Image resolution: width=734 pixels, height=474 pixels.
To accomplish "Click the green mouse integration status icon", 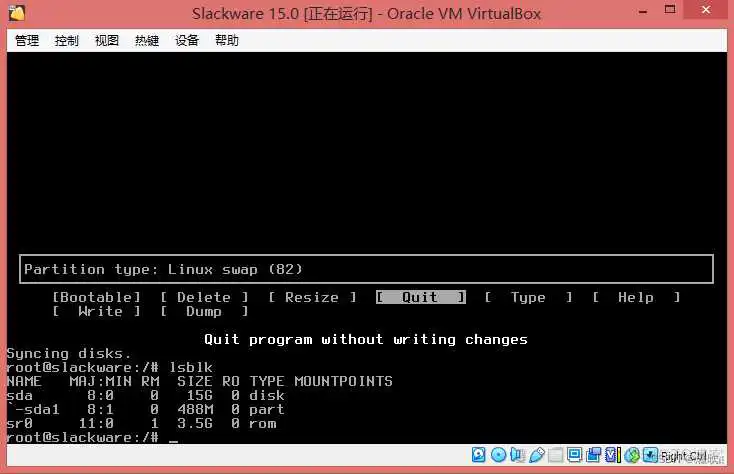I will point(631,454).
